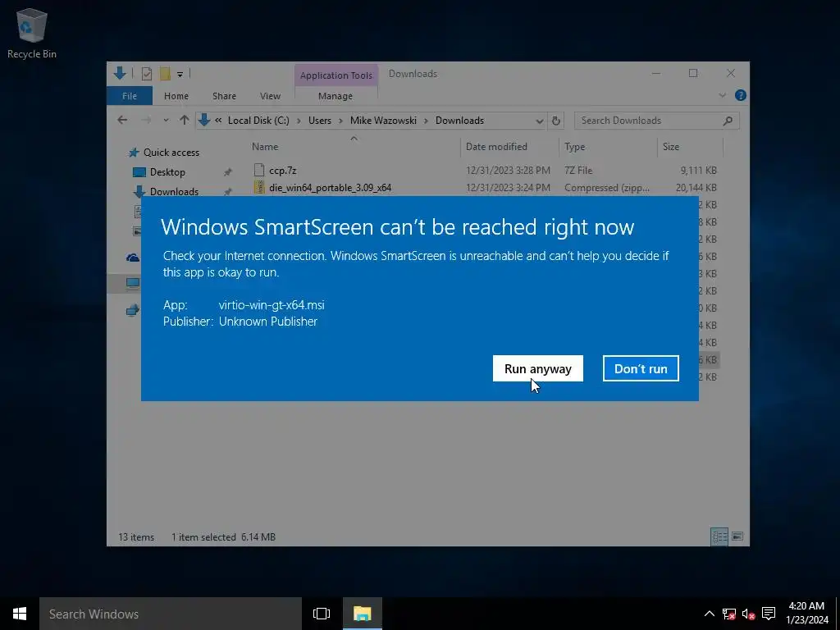Open Action Center notifications icon
Viewport: 840px width, 630px height.
(x=768, y=614)
